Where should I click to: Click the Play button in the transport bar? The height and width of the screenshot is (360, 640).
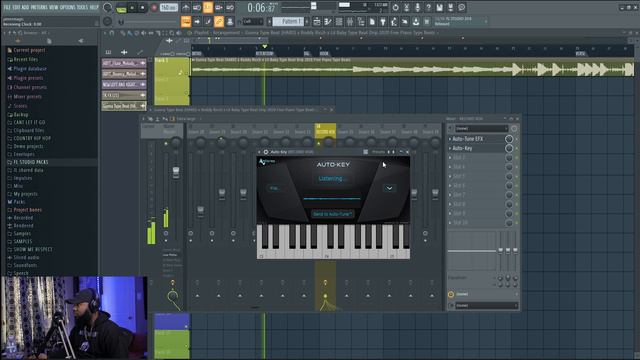pos(132,8)
